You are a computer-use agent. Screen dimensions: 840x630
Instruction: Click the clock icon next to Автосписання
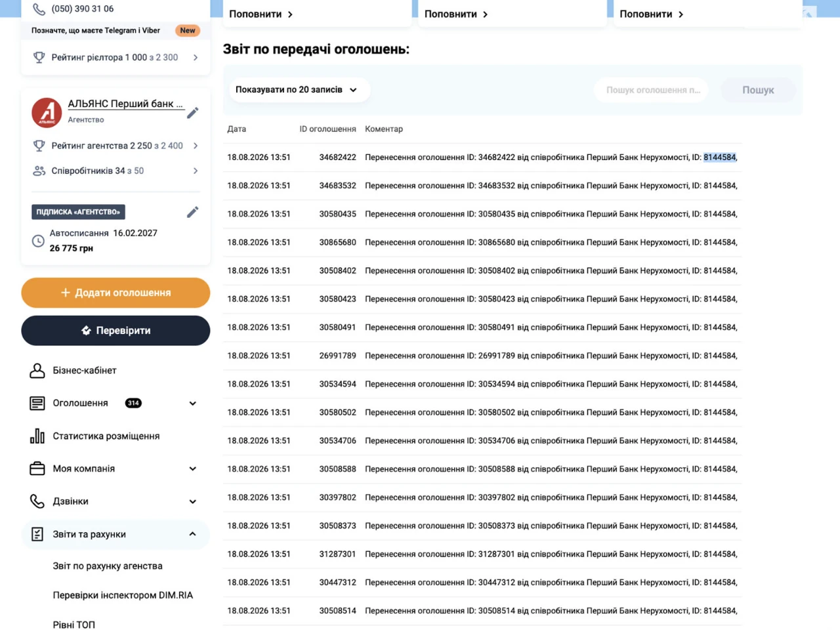39,241
